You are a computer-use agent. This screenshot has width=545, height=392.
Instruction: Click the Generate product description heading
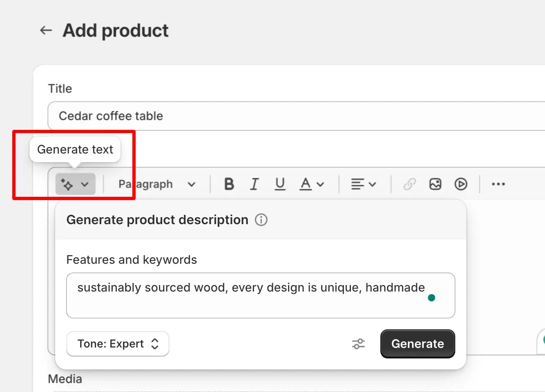[157, 220]
